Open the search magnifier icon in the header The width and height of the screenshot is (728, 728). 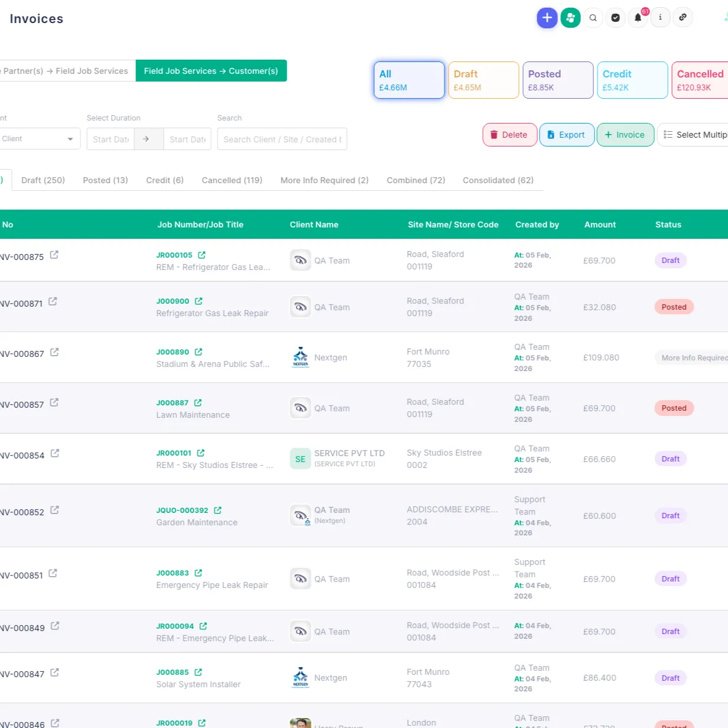point(593,18)
